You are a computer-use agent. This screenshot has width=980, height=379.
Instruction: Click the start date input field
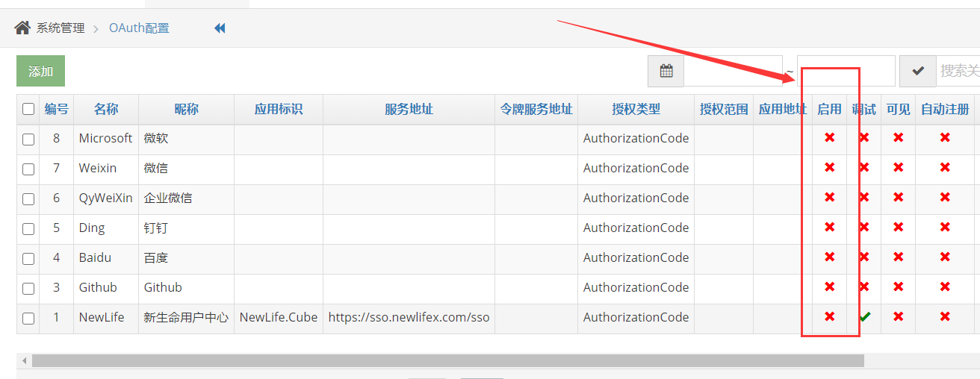[734, 71]
